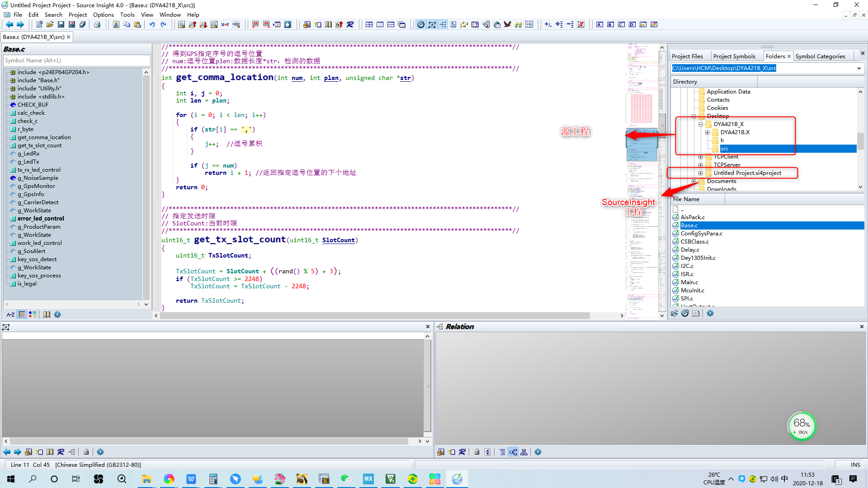Click the Save file toolbar icon
Viewport: 868px width, 488px height.
(61, 24)
